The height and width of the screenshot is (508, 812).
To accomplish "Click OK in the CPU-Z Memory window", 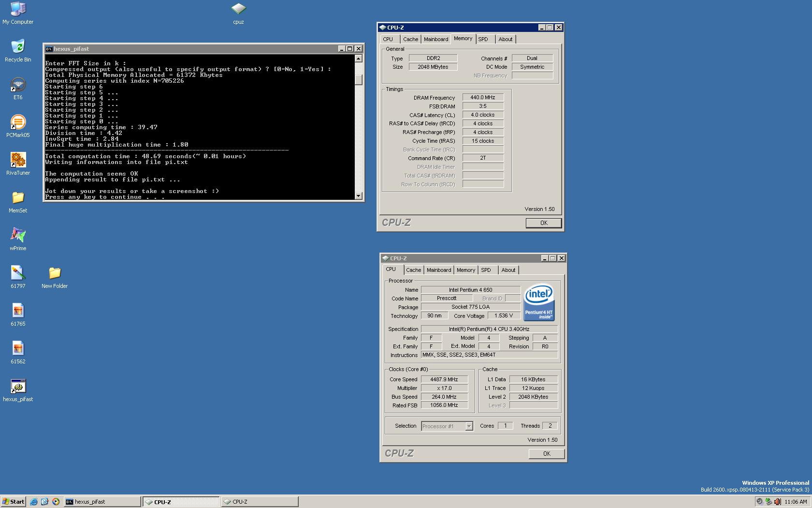I will click(x=544, y=223).
